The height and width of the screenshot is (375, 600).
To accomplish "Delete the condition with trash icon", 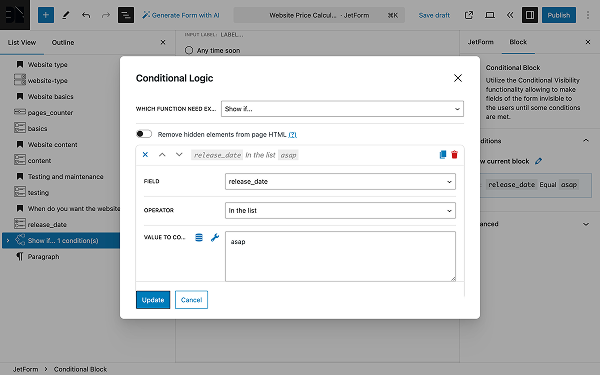I will pos(455,155).
